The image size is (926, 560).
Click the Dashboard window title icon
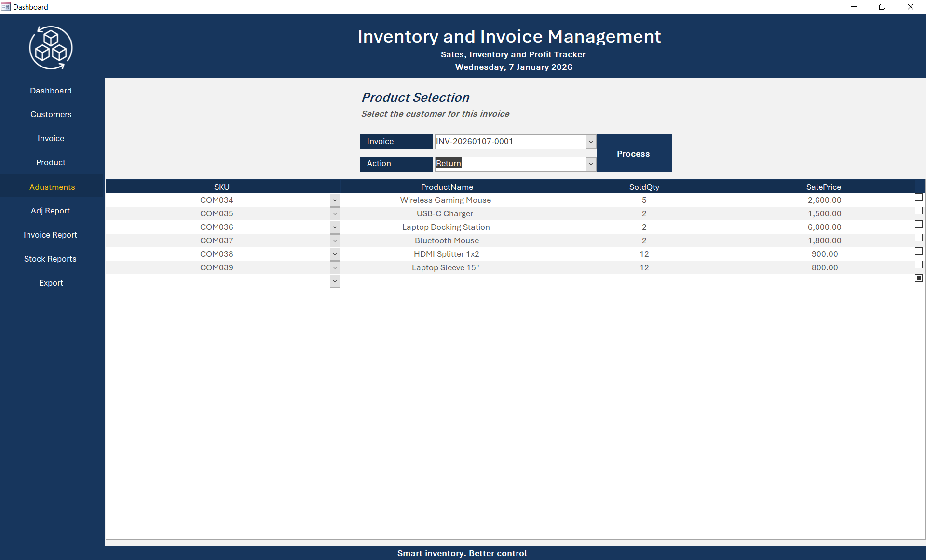point(6,7)
